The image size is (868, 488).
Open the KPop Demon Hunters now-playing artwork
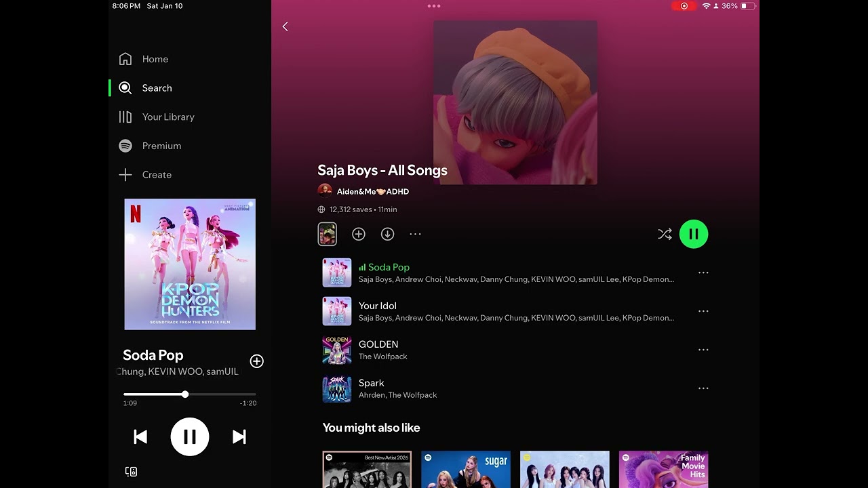[190, 264]
